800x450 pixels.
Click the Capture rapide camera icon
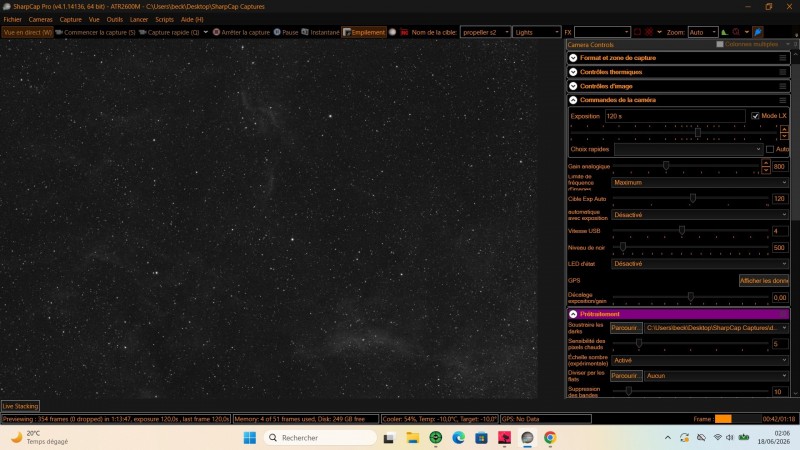143,32
